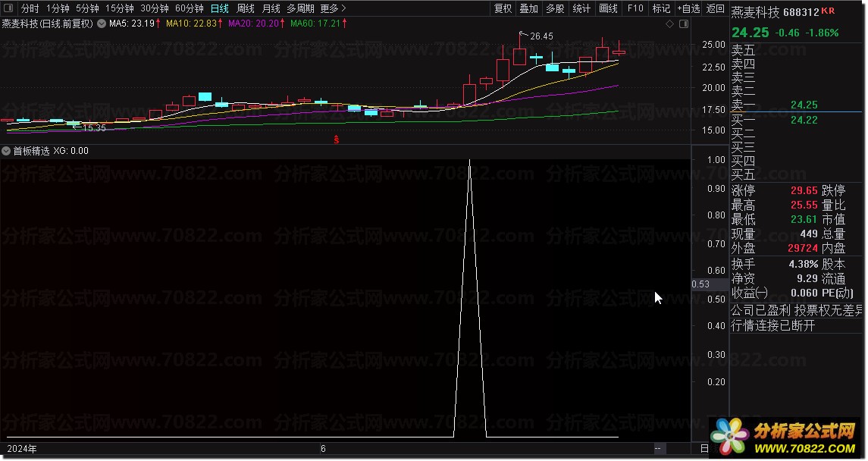Click the 净资 value 9.29
The image size is (868, 461).
807,278
